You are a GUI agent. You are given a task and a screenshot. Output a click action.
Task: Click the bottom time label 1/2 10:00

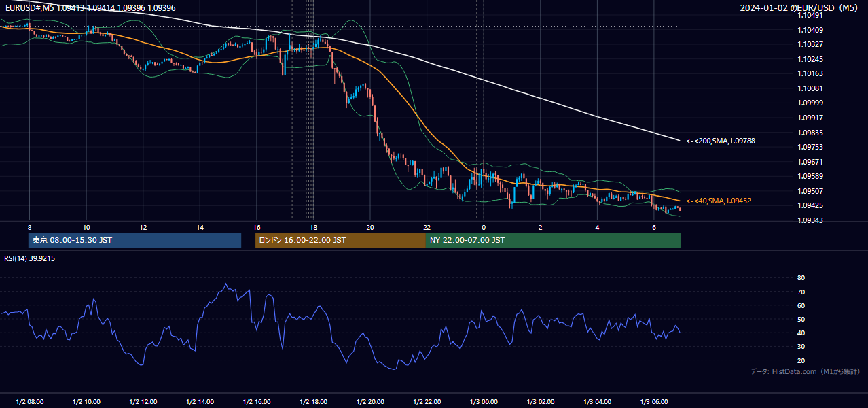(x=86, y=402)
